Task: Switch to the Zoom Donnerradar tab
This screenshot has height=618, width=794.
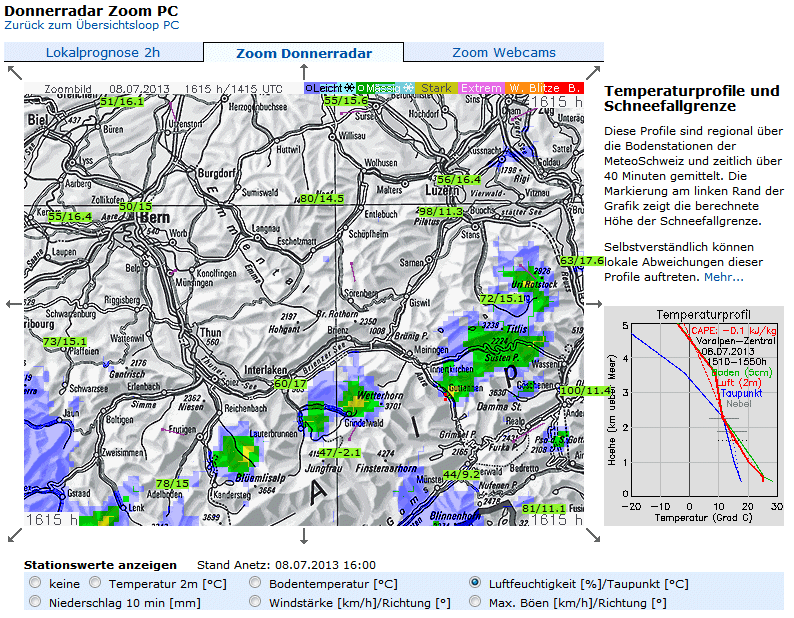Action: pyautogui.click(x=304, y=53)
